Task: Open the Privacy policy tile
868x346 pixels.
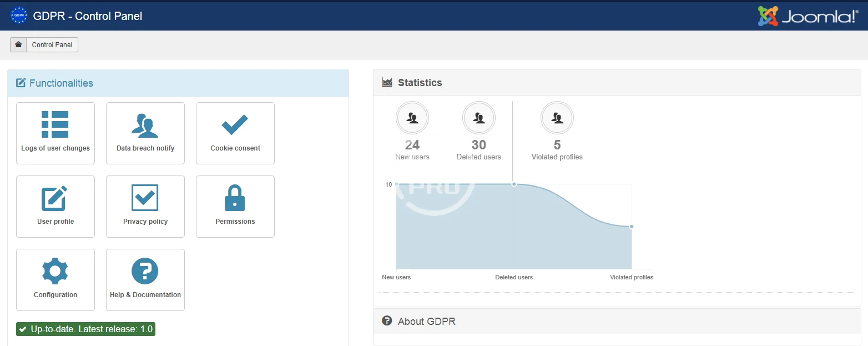Action: [145, 206]
